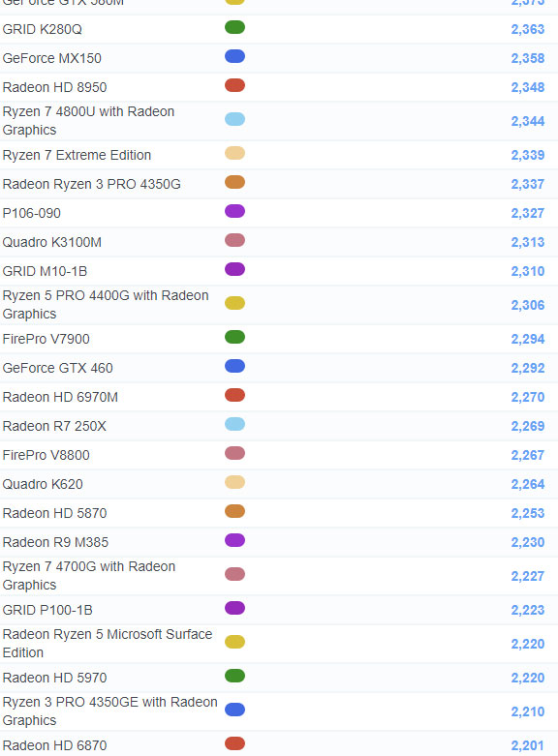Open Ryzen 7 4800U with Radeon Graphics
The height and width of the screenshot is (756, 558).
click(x=88, y=121)
